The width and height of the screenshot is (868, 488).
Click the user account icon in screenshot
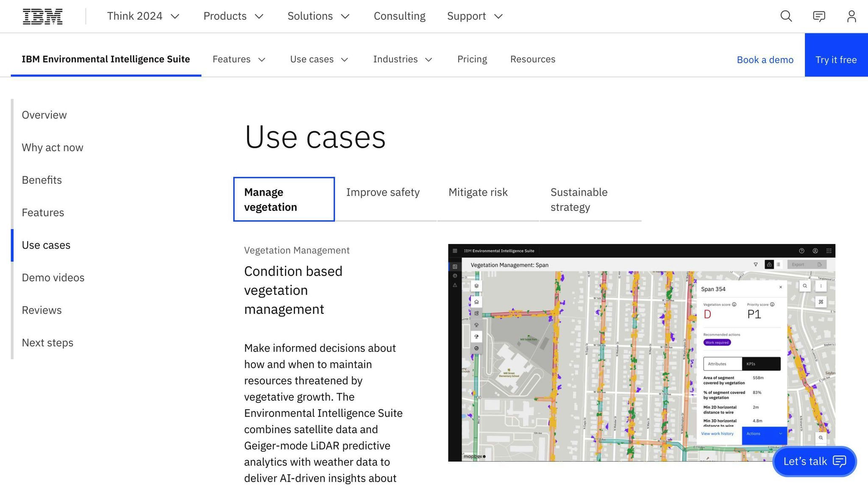tap(815, 251)
